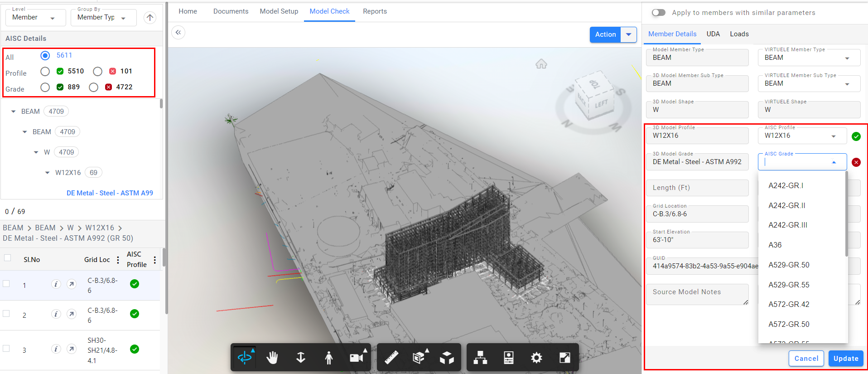Viewport: 868px width, 374px height.
Task: Choose the Zoom (dolly) tool
Action: coord(300,358)
